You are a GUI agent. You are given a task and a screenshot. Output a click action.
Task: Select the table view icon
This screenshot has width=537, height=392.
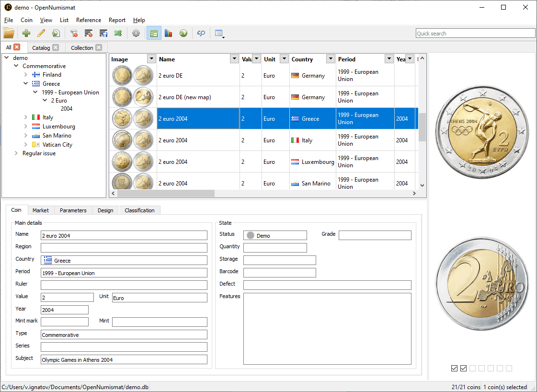(x=154, y=33)
